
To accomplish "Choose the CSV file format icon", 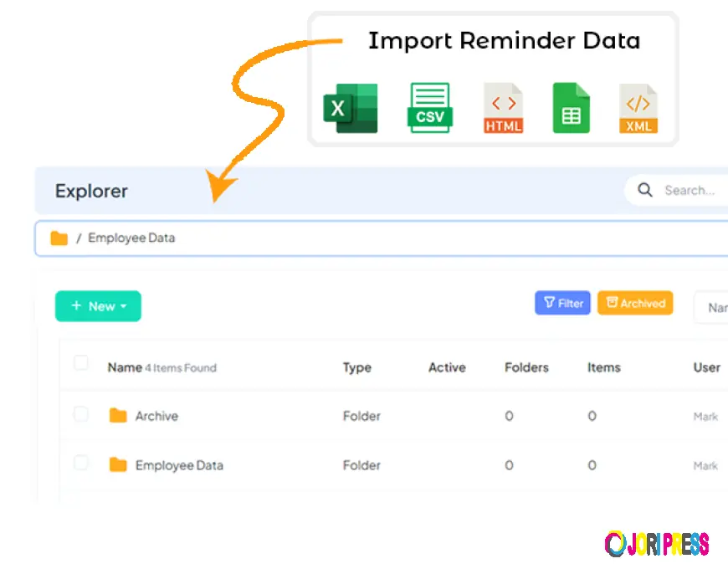I will [x=429, y=107].
